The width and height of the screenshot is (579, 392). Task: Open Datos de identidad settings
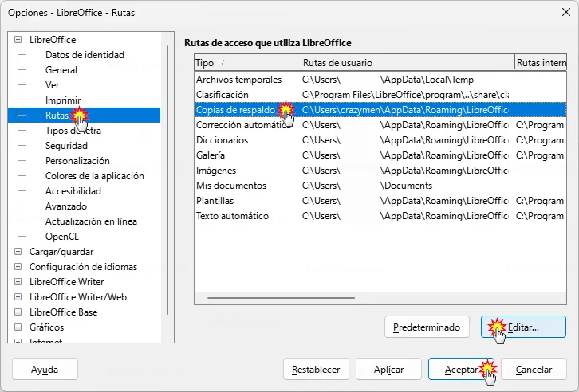(x=85, y=55)
